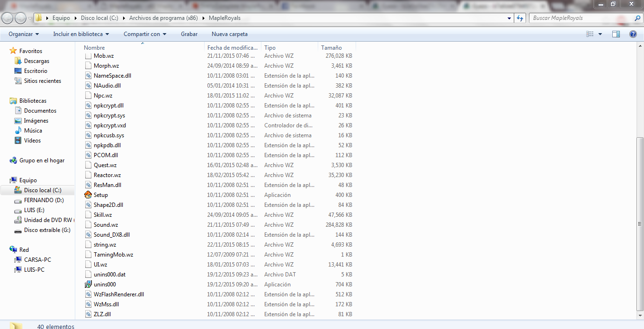The width and height of the screenshot is (644, 329).
Task: Open Compartir con dropdown
Action: 145,34
